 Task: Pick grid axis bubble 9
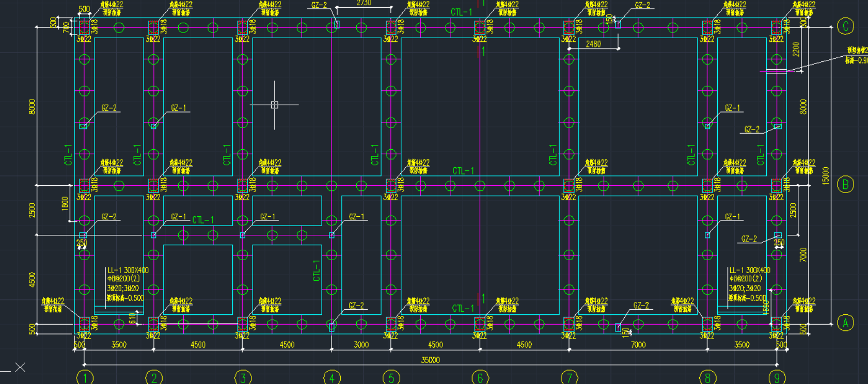click(777, 378)
